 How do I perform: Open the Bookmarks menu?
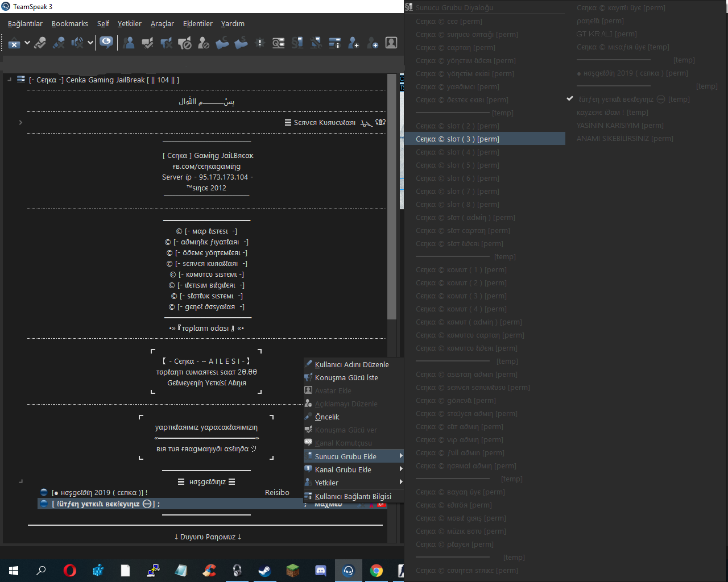click(69, 23)
